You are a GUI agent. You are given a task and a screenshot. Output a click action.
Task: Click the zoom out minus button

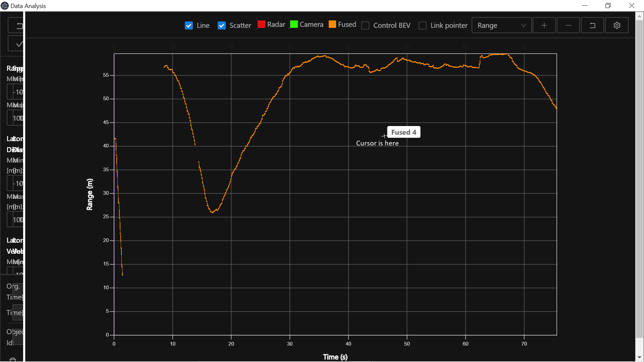coord(568,25)
